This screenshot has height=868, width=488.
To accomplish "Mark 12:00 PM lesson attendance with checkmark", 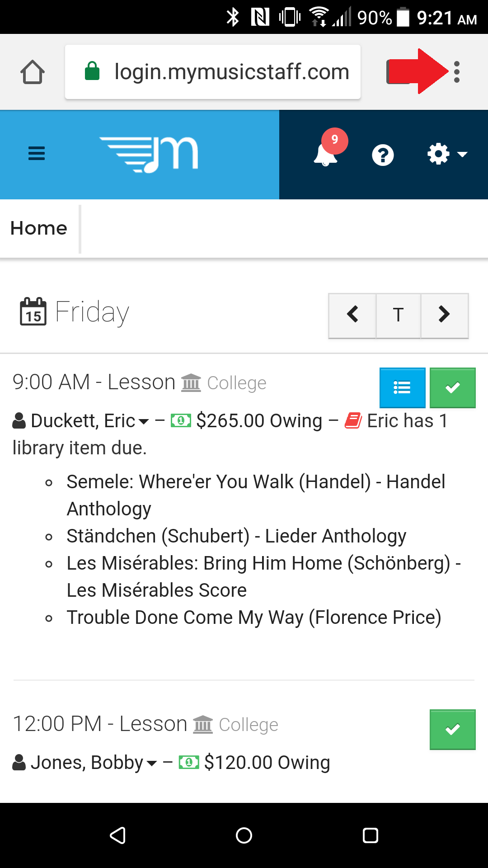I will (452, 729).
